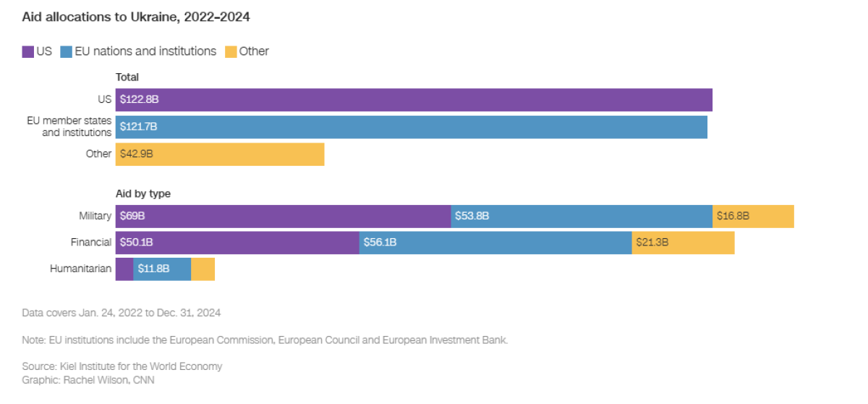Viewport: 868px width, 404px height.
Task: Click the Other financial $21.3B segment
Action: tap(683, 243)
